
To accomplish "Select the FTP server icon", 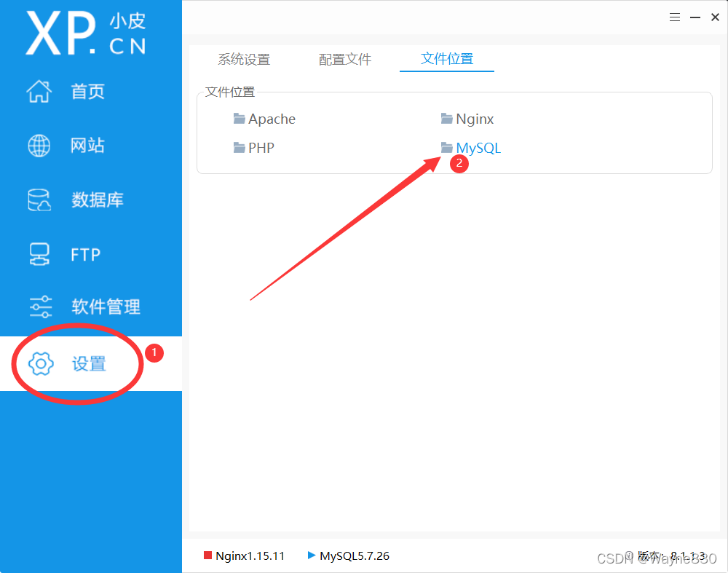I will tap(39, 254).
